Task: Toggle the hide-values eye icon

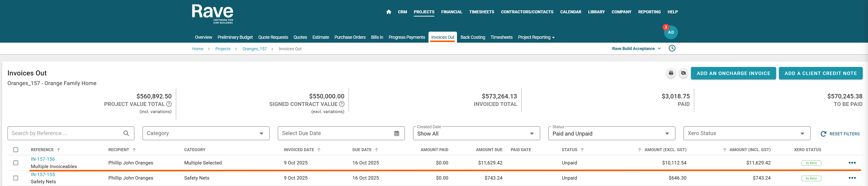Action: [683, 73]
